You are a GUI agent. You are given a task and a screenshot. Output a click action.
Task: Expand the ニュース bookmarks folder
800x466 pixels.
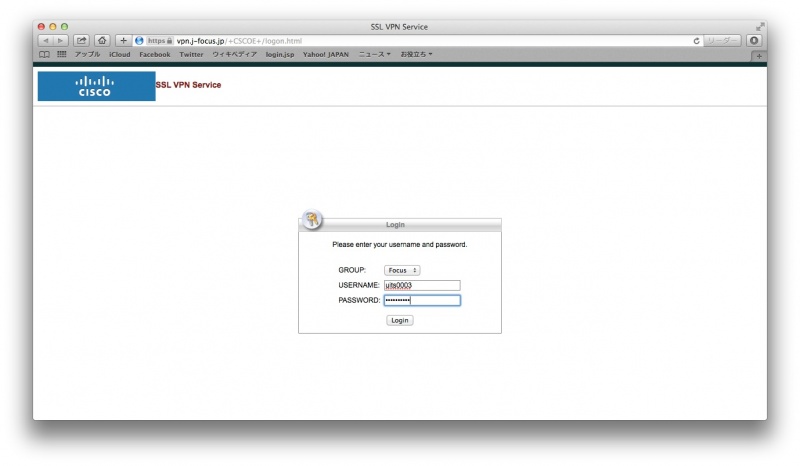pos(374,54)
